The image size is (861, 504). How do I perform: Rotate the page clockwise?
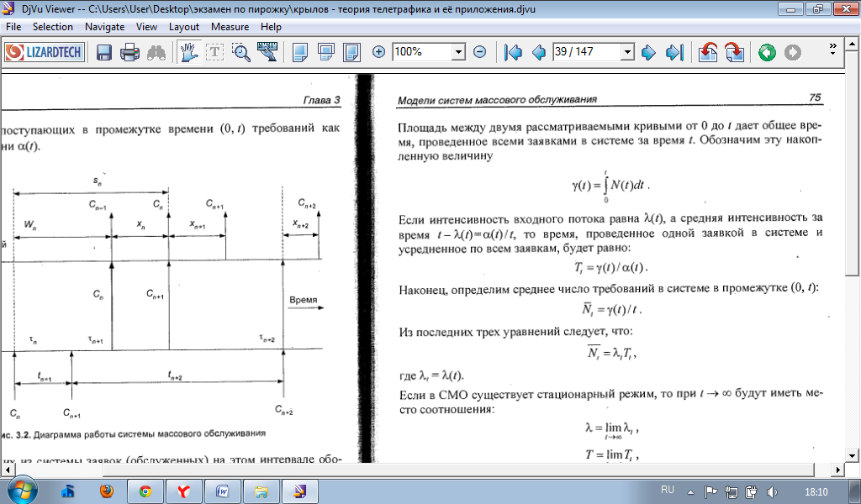735,53
